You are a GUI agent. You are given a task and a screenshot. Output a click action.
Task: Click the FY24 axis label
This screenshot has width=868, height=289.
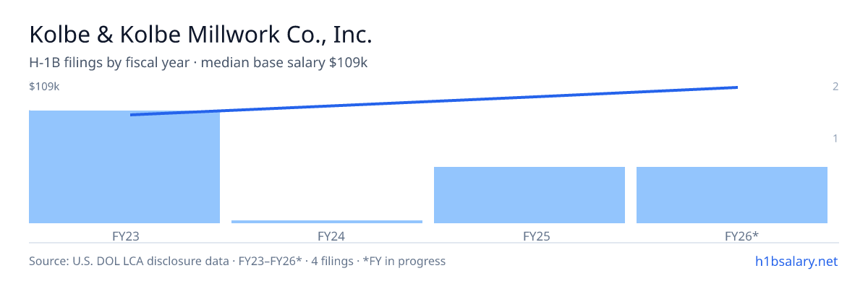pyautogui.click(x=327, y=236)
